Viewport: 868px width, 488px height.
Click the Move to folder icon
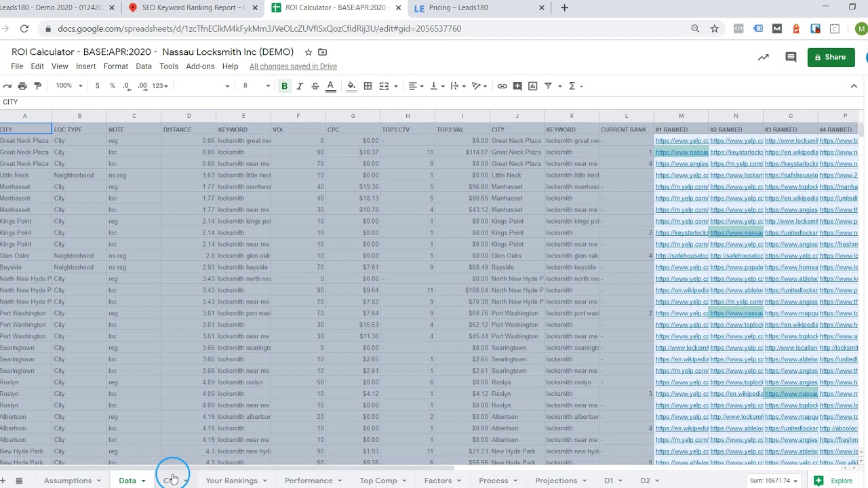pos(323,52)
